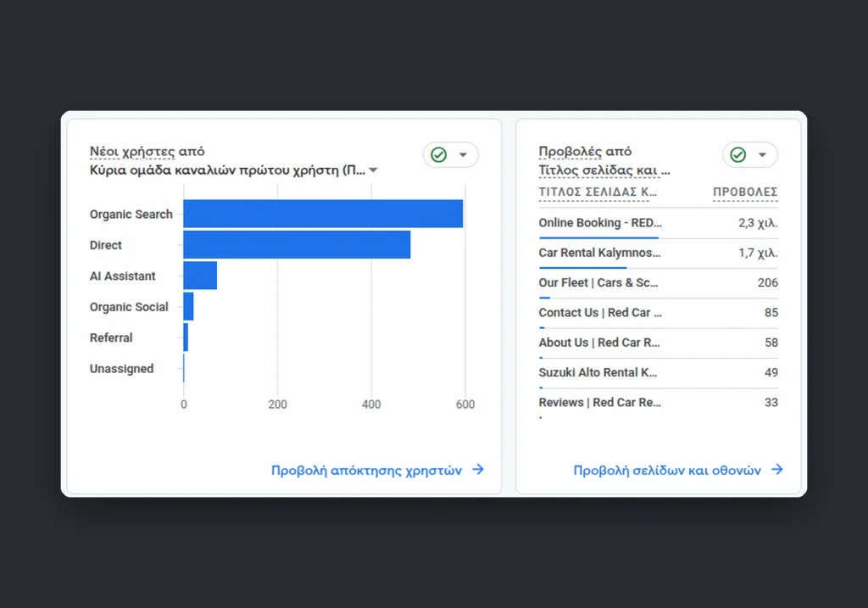Click 'Online Booking - RED...' row title
This screenshot has height=608, width=868.
point(600,223)
